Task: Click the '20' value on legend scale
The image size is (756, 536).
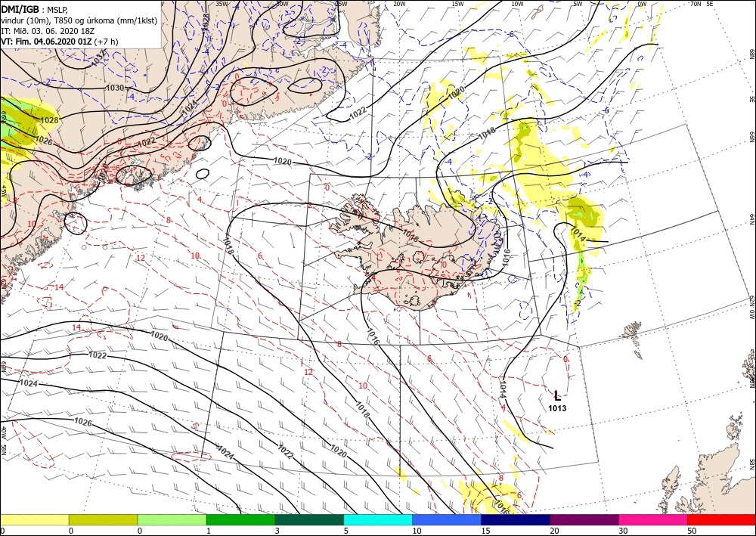Action: [x=554, y=531]
